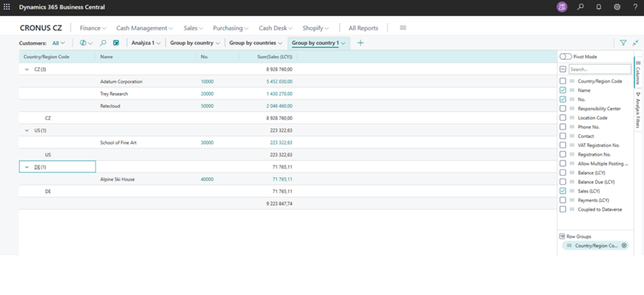Open the user account avatar
This screenshot has height=295, width=644.
coord(561,7)
